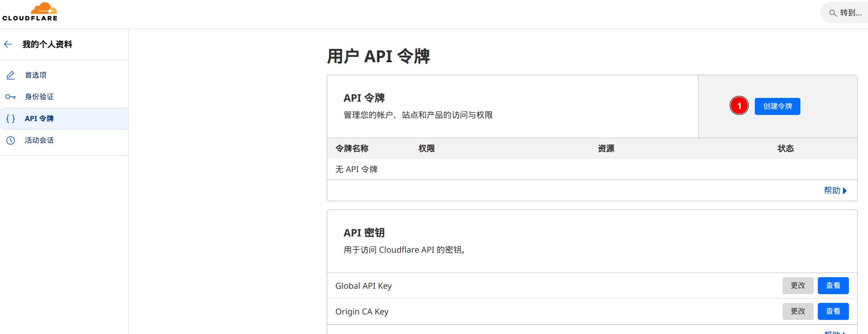Viewport: 868px width, 334px height.
Task: Click 更改 for Origin CA Key
Action: pyautogui.click(x=797, y=311)
